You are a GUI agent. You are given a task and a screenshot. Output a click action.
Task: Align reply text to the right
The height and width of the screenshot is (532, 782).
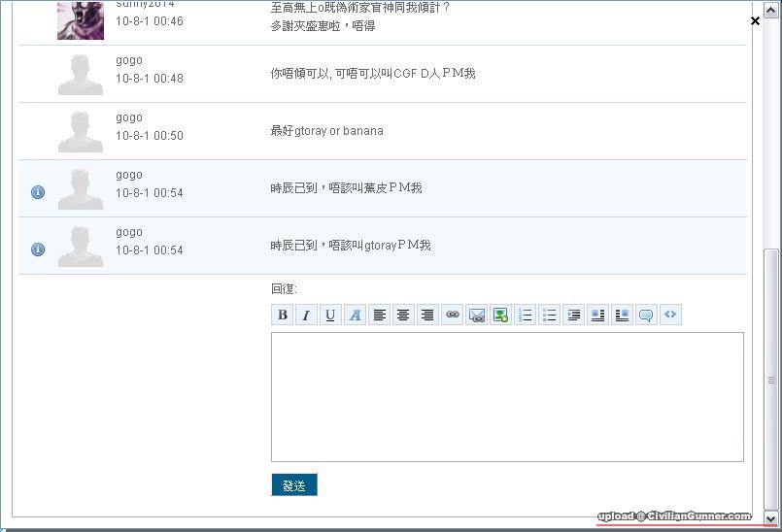pyautogui.click(x=427, y=315)
